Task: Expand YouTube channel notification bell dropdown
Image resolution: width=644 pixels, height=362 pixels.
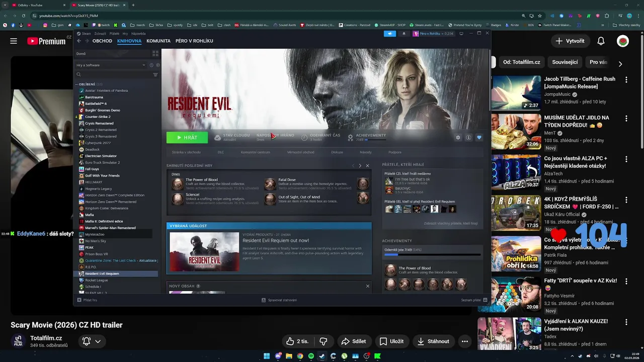Action: pyautogui.click(x=92, y=341)
